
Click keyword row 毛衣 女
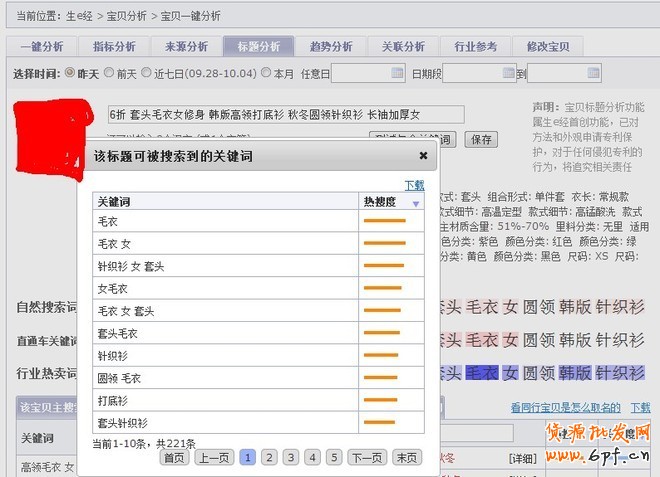(x=258, y=243)
